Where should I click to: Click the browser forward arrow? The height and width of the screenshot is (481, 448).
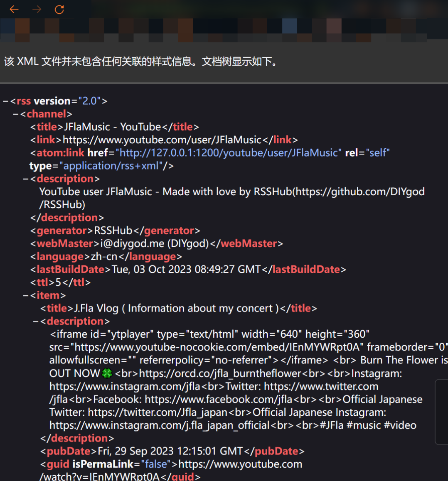[37, 9]
